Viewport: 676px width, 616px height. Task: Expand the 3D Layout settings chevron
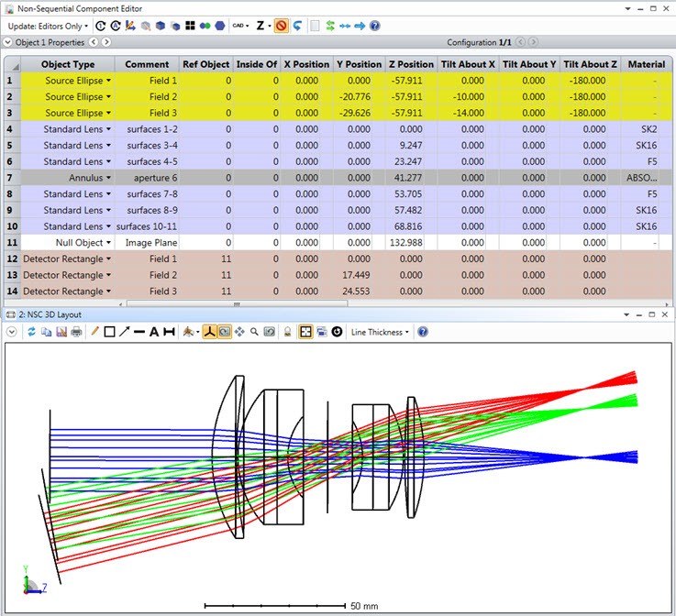(12, 332)
